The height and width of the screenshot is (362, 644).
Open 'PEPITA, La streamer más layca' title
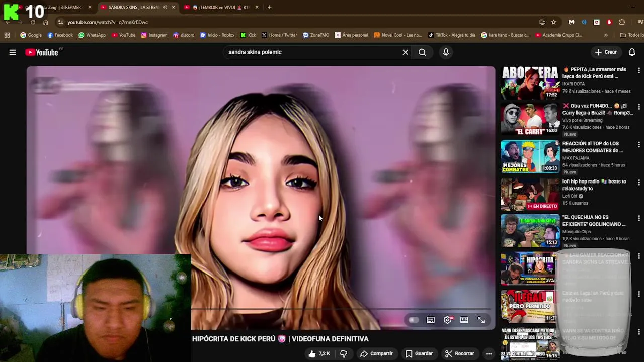click(x=594, y=73)
